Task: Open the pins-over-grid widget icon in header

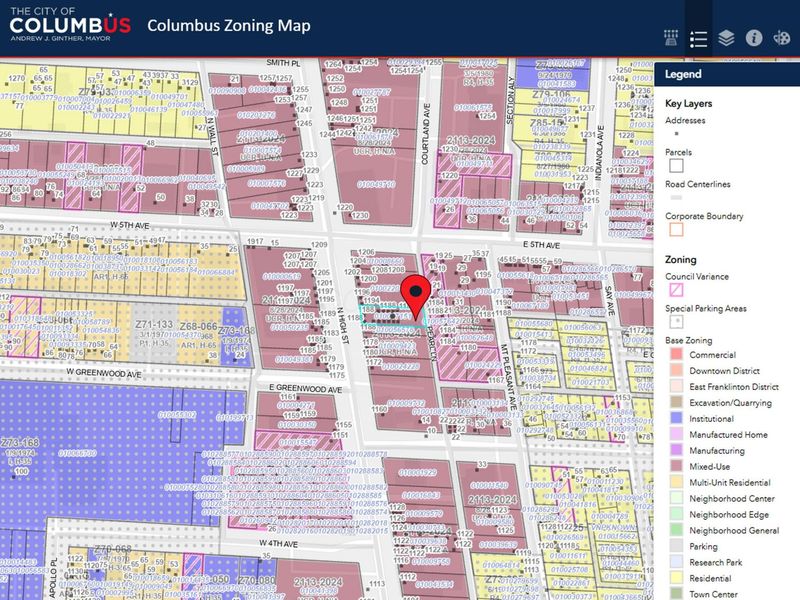Action: point(670,38)
